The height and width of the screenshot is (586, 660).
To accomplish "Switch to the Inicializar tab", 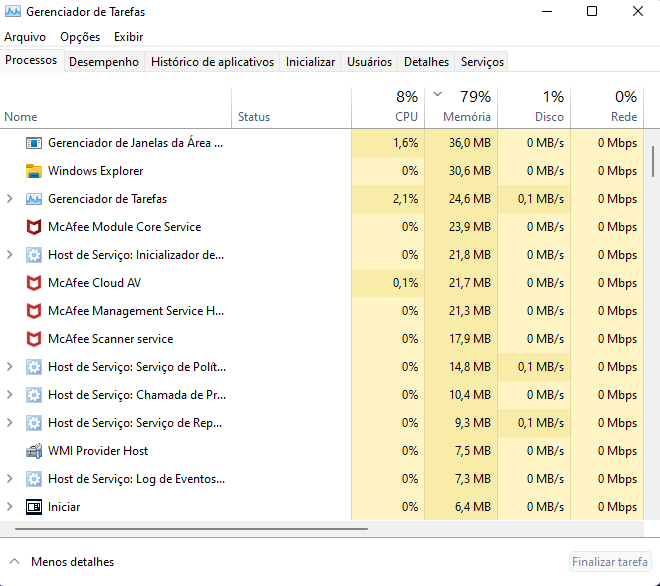I will 310,62.
